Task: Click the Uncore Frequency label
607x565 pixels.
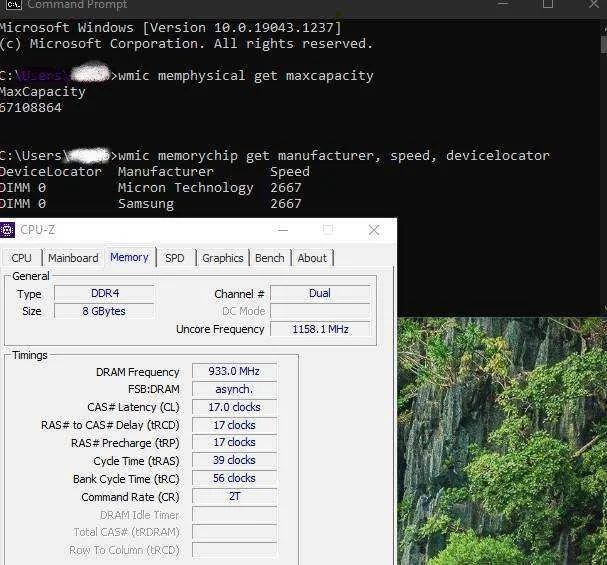Action: (220, 329)
